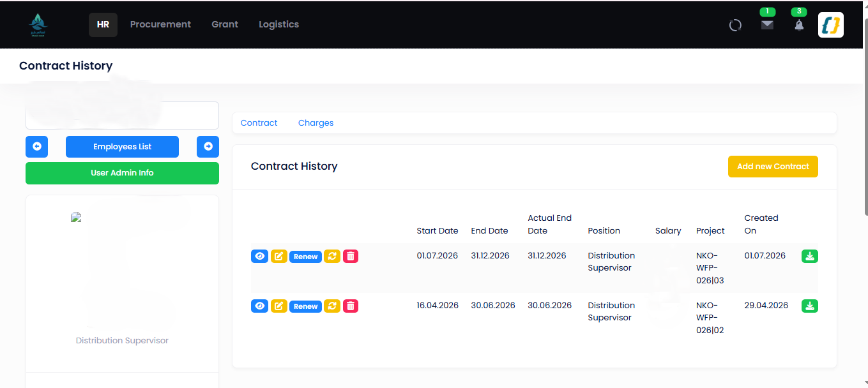Renew the contract starting 16.04.2026
Viewport: 868px width, 388px height.
305,306
